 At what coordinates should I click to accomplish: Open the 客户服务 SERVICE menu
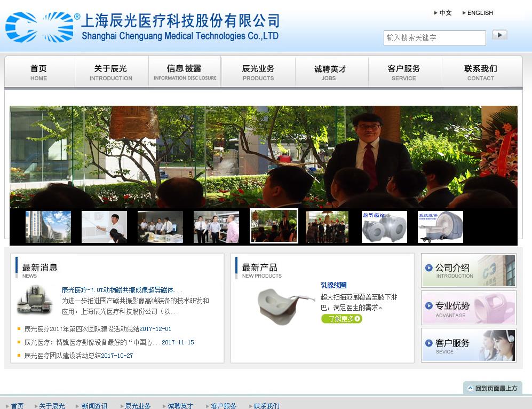point(404,72)
